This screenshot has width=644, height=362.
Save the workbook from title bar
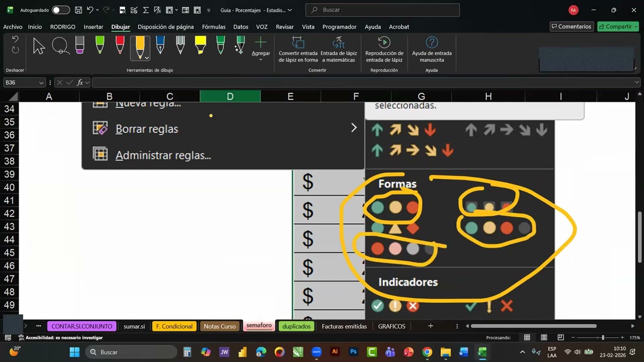click(x=78, y=10)
